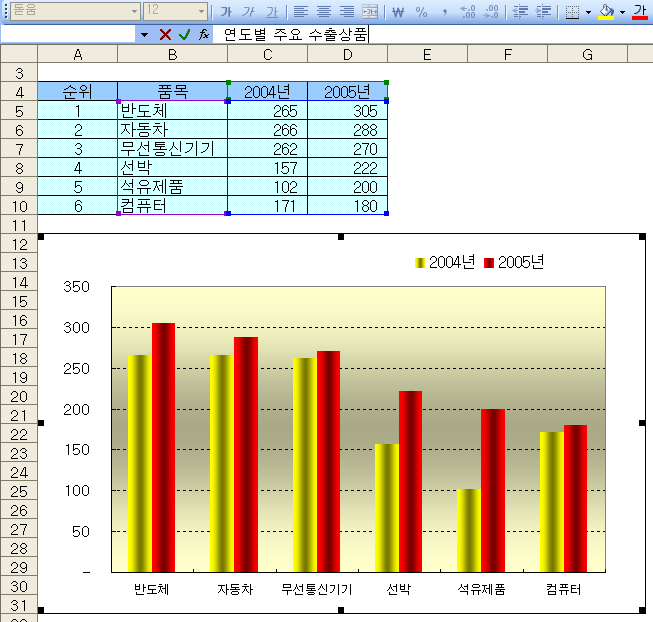This screenshot has height=622, width=653.
Task: Click the merge and center icon
Action: (x=370, y=11)
